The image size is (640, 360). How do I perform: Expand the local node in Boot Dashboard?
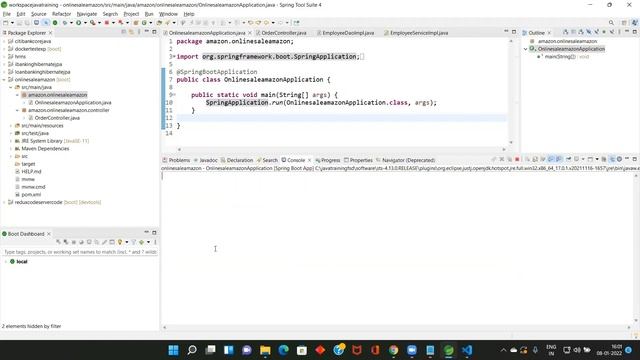[6, 262]
